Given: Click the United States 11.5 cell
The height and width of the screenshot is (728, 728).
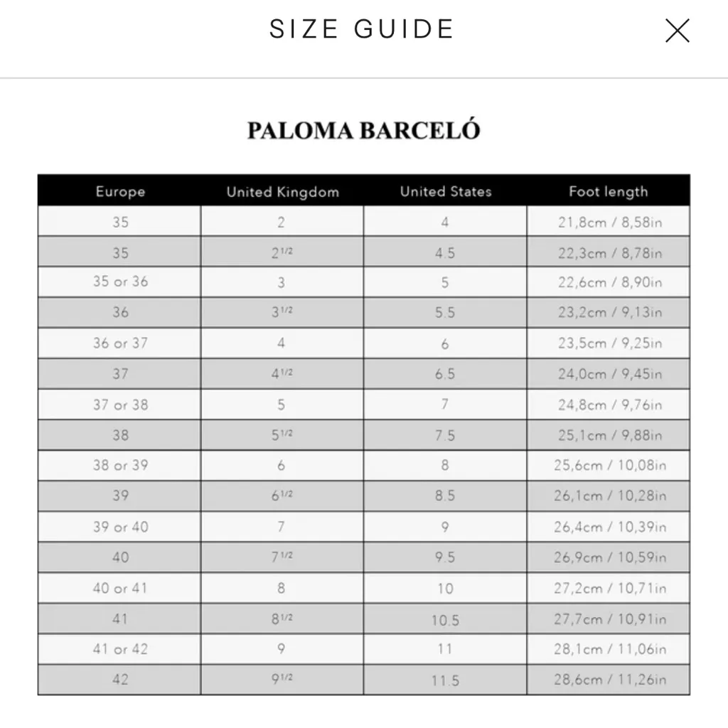Looking at the screenshot, I should click(445, 680).
